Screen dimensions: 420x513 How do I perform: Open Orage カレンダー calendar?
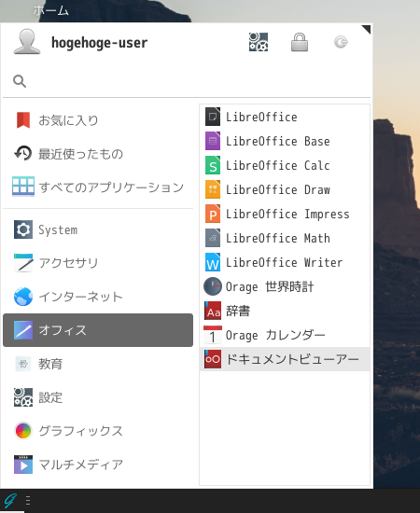(285, 335)
